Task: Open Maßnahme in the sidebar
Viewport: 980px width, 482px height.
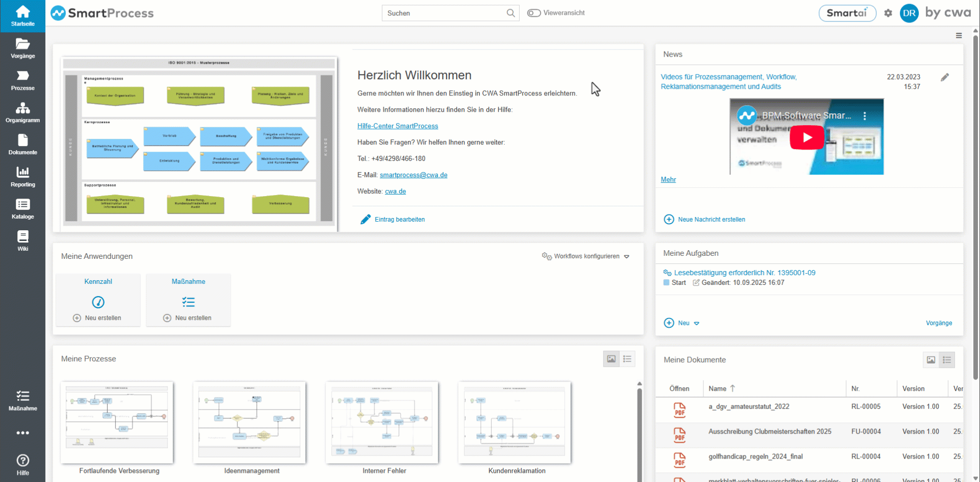Action: (22, 401)
